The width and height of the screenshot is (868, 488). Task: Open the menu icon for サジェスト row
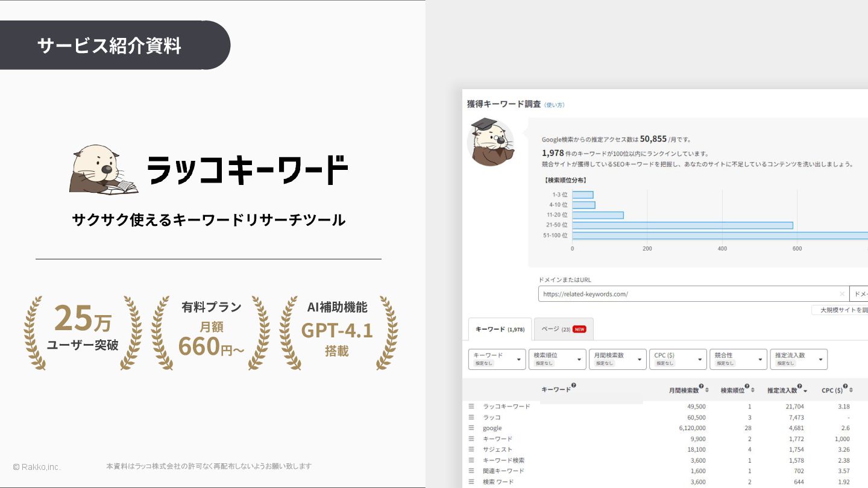coord(472,449)
